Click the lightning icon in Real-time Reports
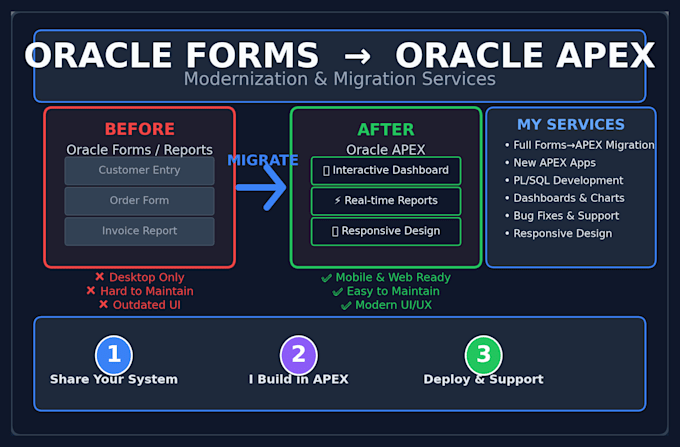Image resolution: width=680 pixels, height=447 pixels. [x=337, y=200]
